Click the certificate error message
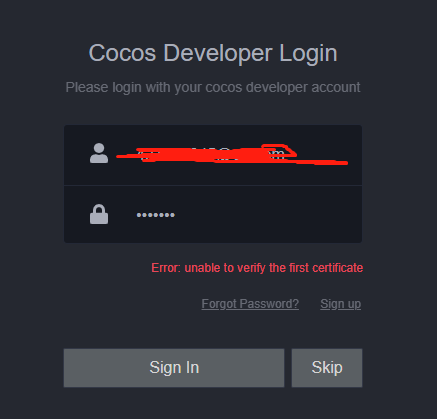This screenshot has height=419, width=437. [x=257, y=268]
